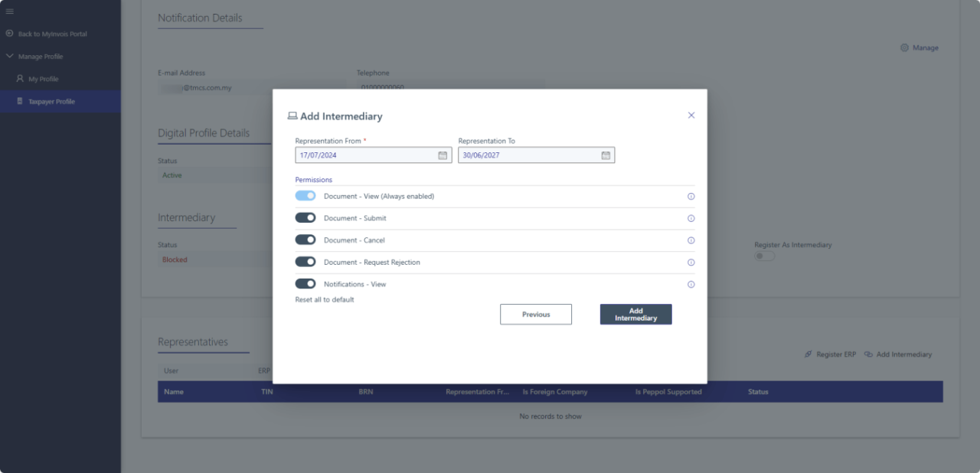
Task: Click the Add Intermediary confirm button
Action: pos(635,314)
